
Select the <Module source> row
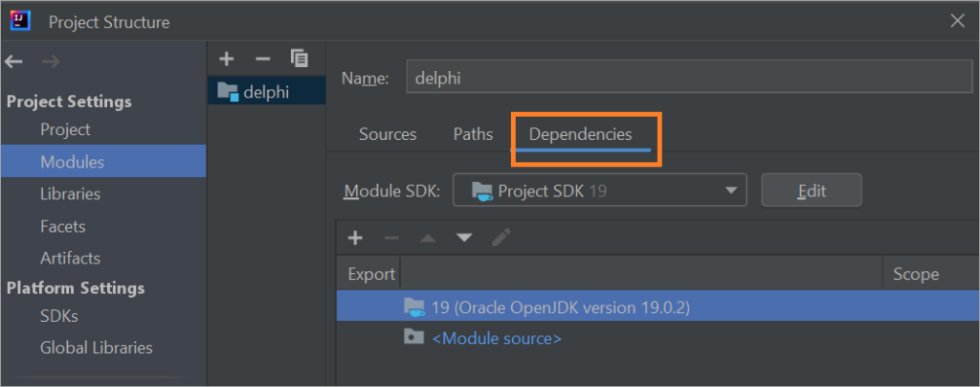(658, 338)
